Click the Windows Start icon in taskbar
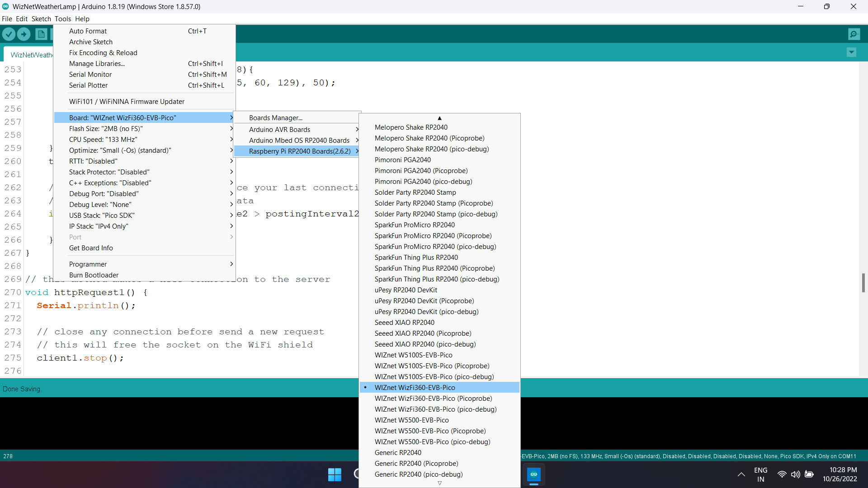 click(x=335, y=474)
